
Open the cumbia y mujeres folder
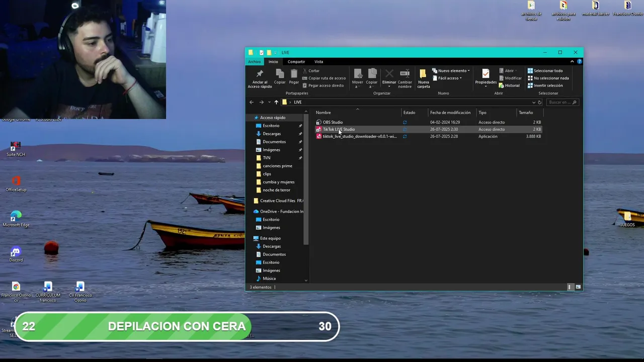[278, 182]
